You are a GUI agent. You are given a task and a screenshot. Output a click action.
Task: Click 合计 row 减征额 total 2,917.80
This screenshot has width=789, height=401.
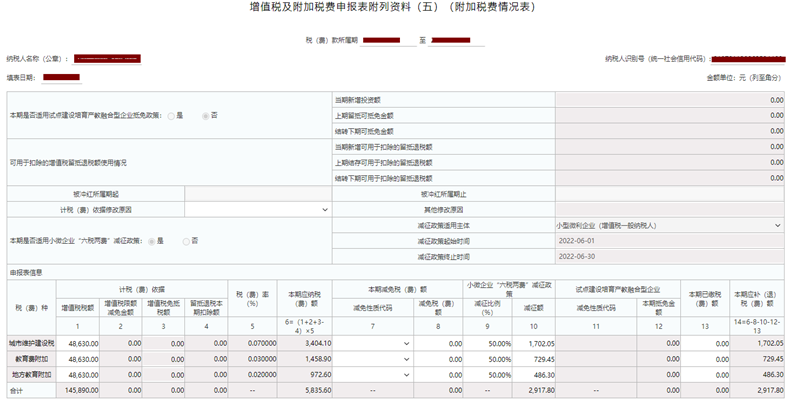(534, 390)
